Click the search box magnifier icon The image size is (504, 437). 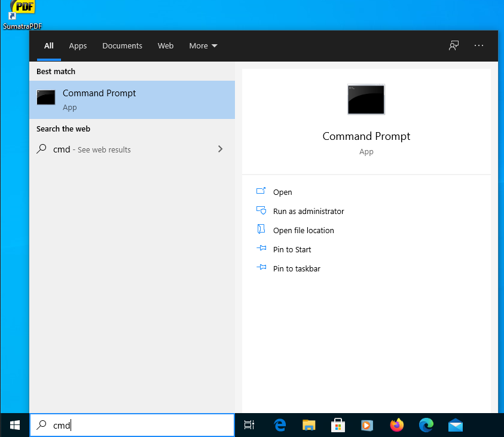(41, 425)
